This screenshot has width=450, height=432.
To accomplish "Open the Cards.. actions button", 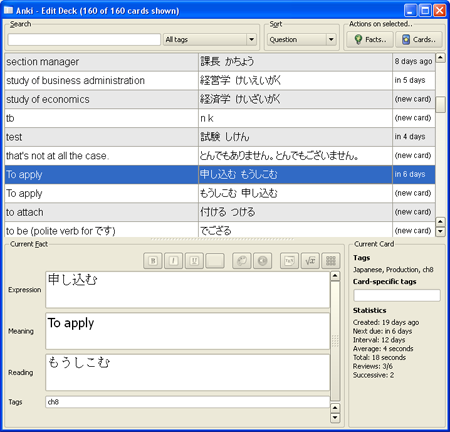I will [x=419, y=40].
